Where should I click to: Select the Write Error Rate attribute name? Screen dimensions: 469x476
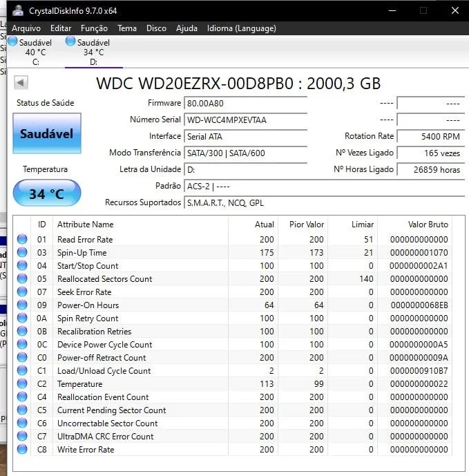coord(86,450)
